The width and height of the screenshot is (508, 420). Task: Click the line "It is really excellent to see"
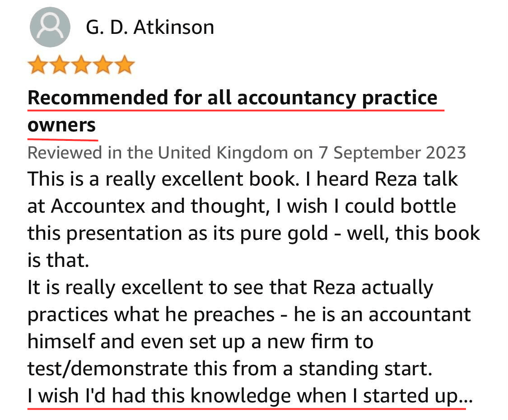pyautogui.click(x=230, y=288)
